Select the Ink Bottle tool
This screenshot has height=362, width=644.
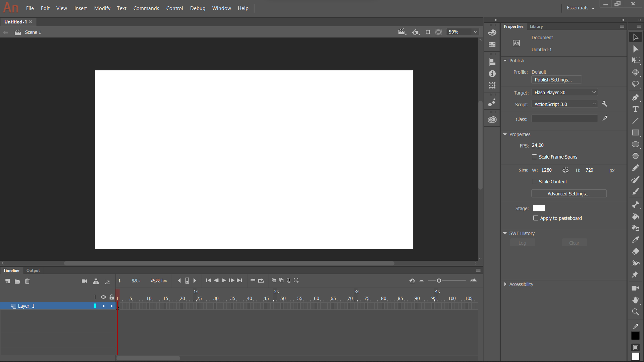point(635,228)
